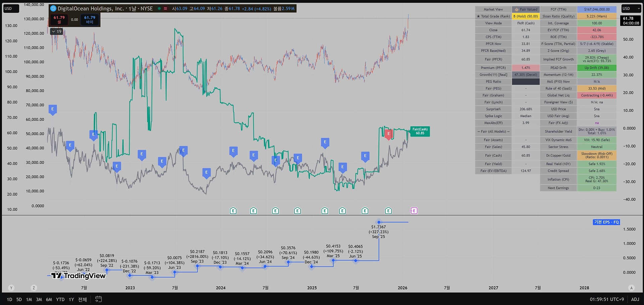Click the Y button on the time axis

[11, 288]
